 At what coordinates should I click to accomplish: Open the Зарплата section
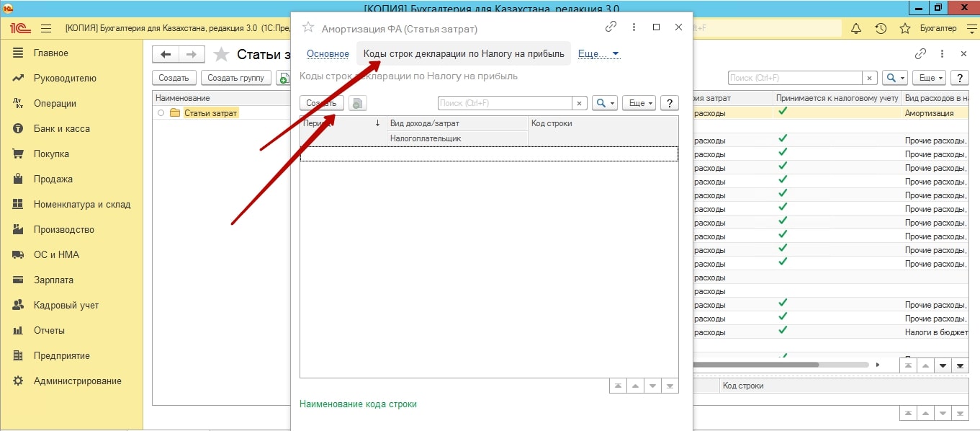(x=53, y=280)
